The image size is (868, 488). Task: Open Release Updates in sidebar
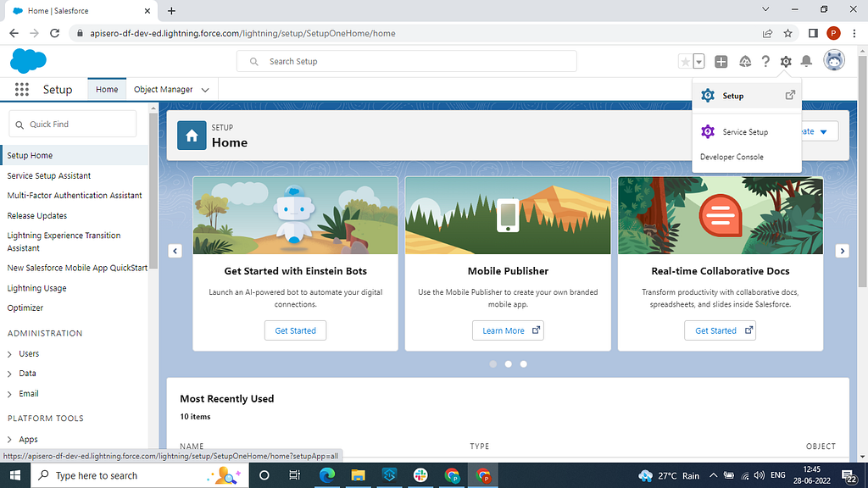tap(37, 216)
